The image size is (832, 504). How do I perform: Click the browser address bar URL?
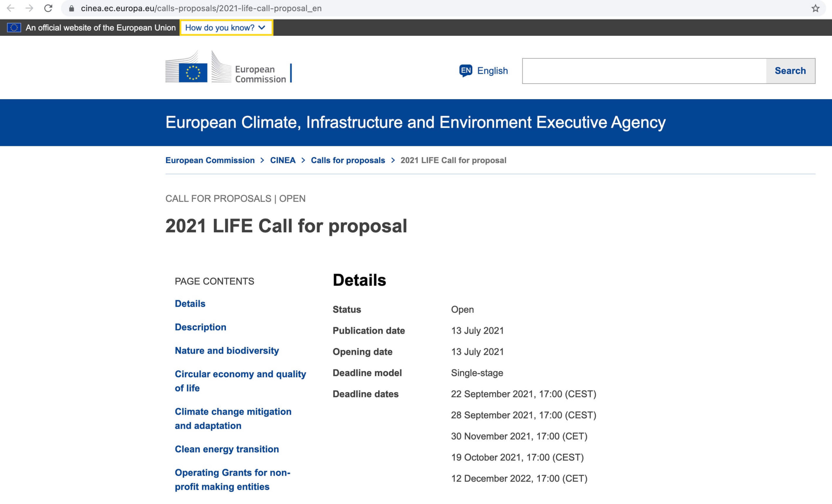click(x=201, y=8)
